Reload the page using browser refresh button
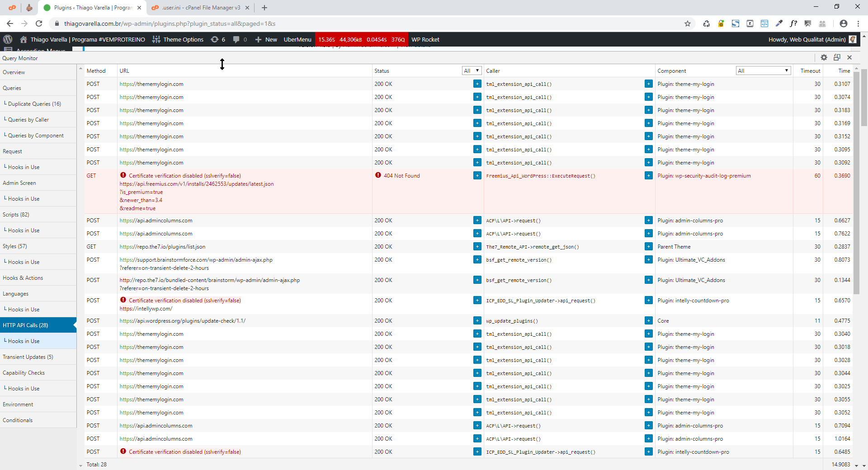Viewport: 868px width, 470px height. pos(39,23)
